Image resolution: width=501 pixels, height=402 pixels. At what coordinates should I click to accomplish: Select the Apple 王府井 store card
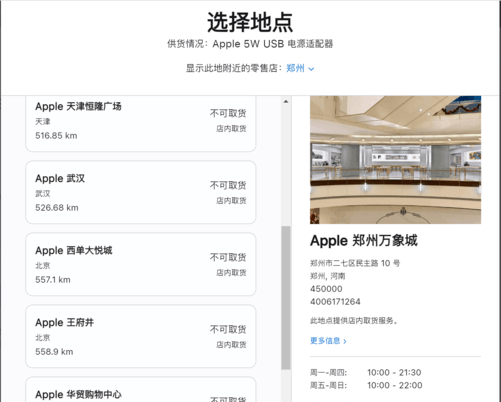(141, 336)
